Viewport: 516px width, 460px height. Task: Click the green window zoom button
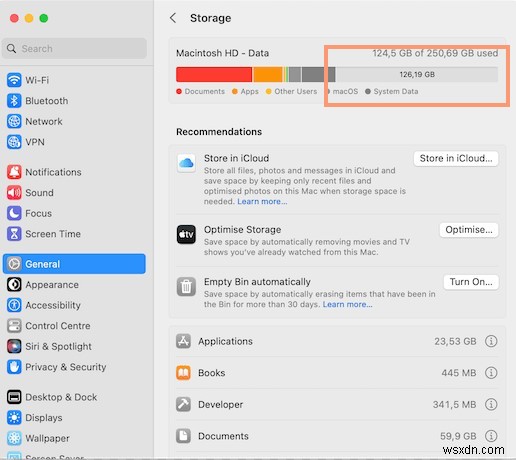44,18
